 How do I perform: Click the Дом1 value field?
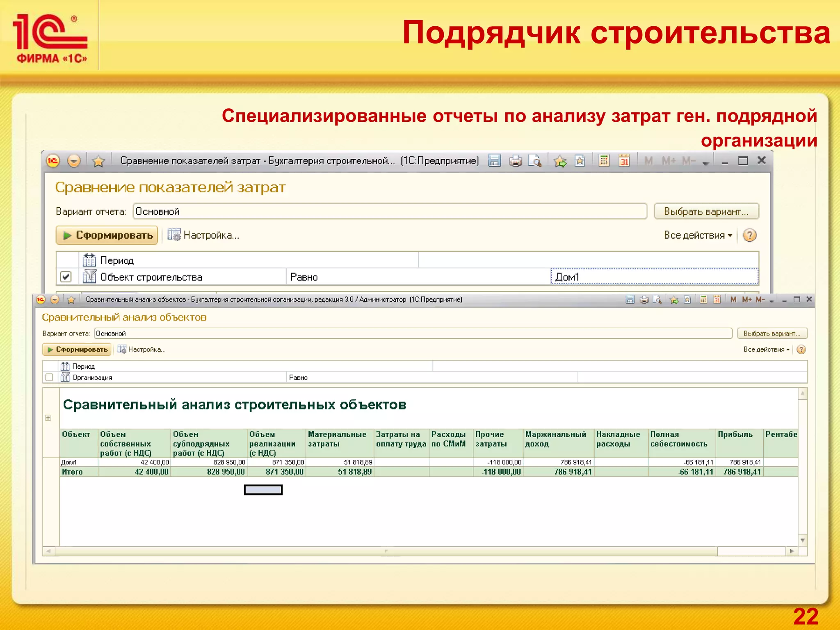tap(655, 277)
